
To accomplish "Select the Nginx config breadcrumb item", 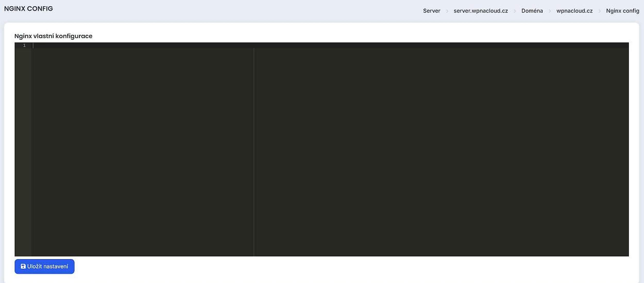I will coord(623,11).
